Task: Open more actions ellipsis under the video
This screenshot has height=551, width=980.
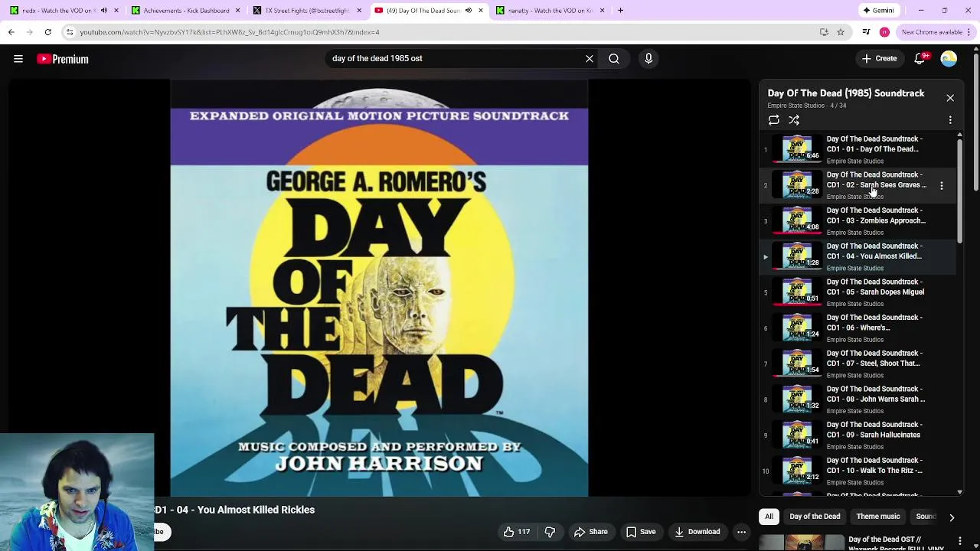Action: pyautogui.click(x=741, y=532)
